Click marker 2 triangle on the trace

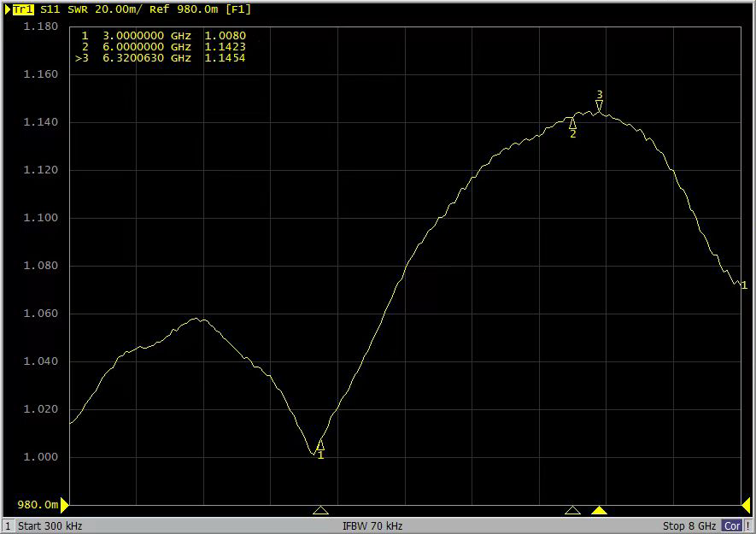point(572,124)
